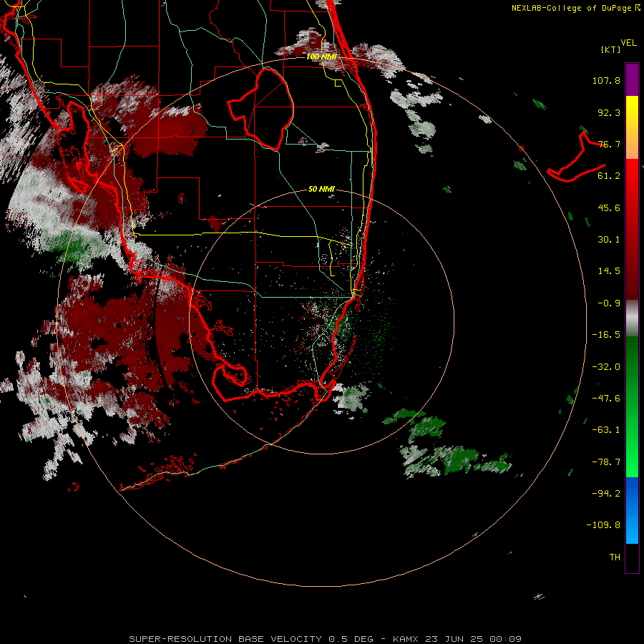Click the 61.2 legend value
Image resolution: width=644 pixels, height=644 pixels.
609,176
